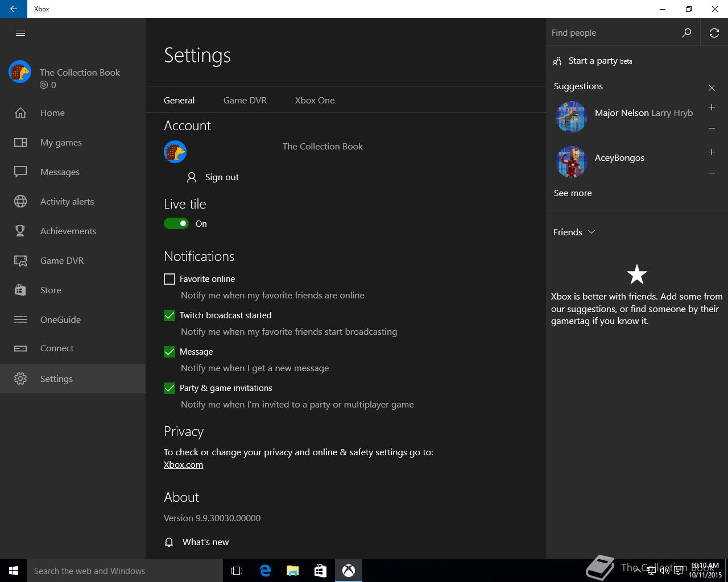The image size is (728, 582).
Task: Refresh the friends list with the refresh icon
Action: (x=714, y=33)
